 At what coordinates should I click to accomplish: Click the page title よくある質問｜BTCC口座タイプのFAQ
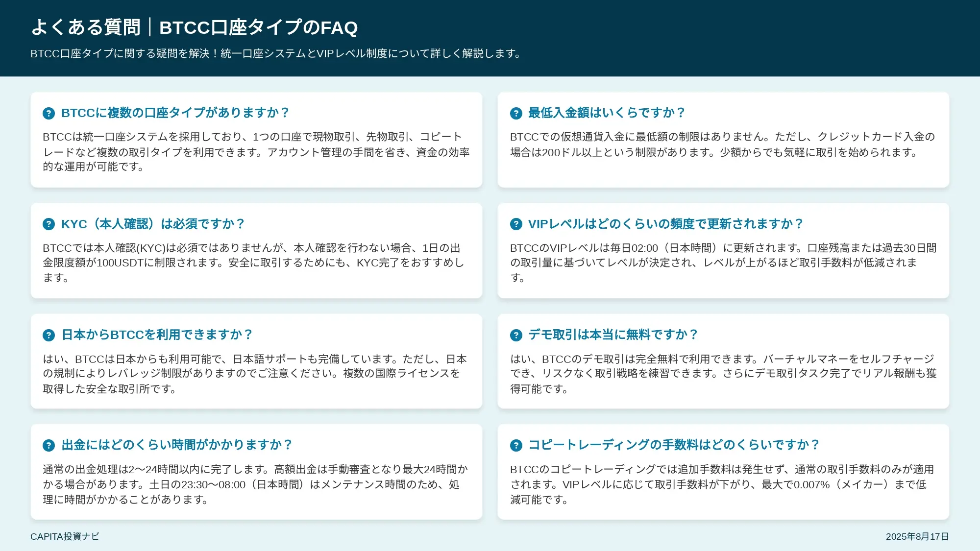194,27
